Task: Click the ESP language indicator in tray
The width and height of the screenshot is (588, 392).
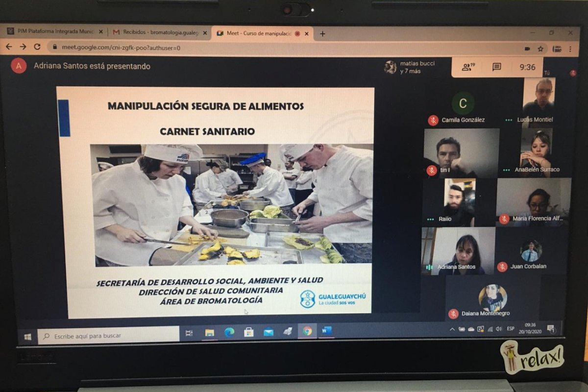Action: (x=511, y=329)
